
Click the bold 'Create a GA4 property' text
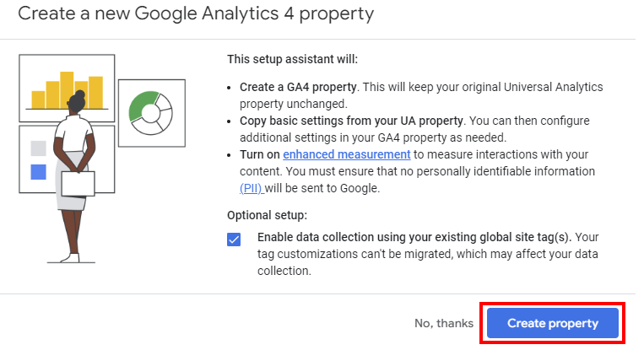pos(298,87)
